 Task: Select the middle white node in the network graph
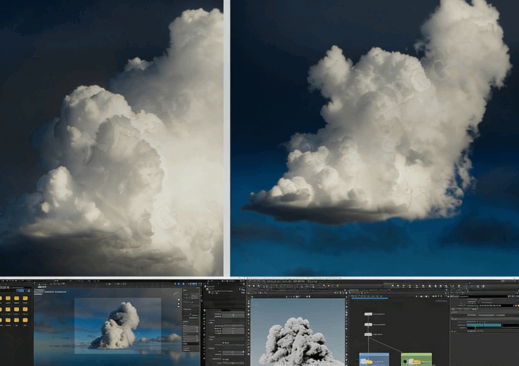click(368, 324)
